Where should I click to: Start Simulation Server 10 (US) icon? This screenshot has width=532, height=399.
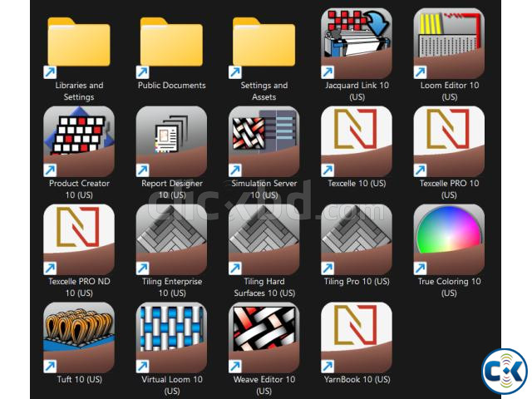click(x=264, y=141)
